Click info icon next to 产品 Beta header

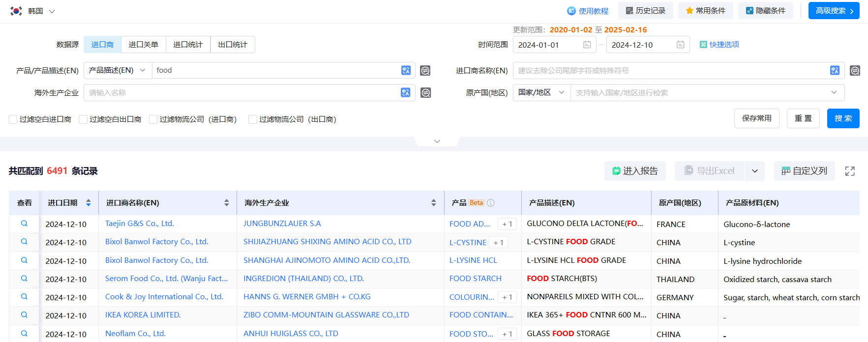[491, 202]
